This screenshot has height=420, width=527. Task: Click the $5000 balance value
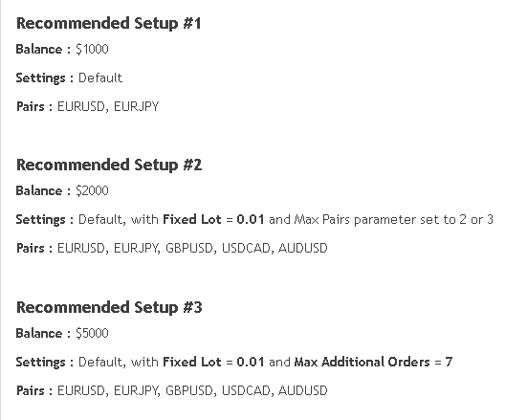point(92,333)
